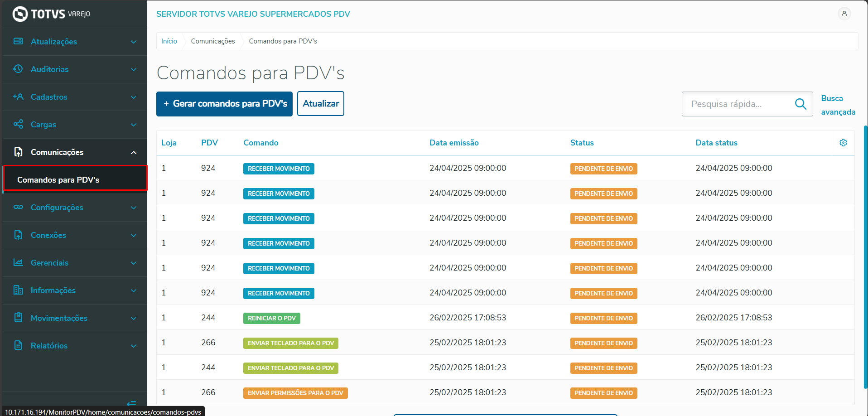Open the Atualizações menu

75,42
